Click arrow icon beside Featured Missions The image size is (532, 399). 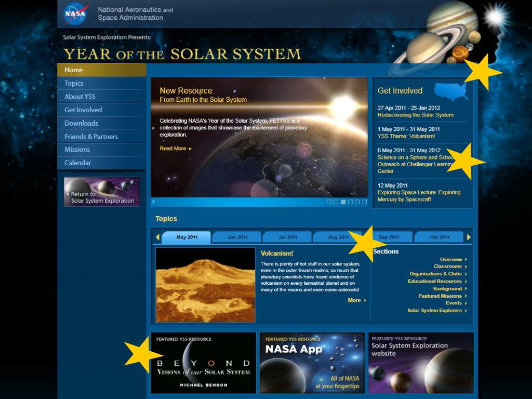466,296
